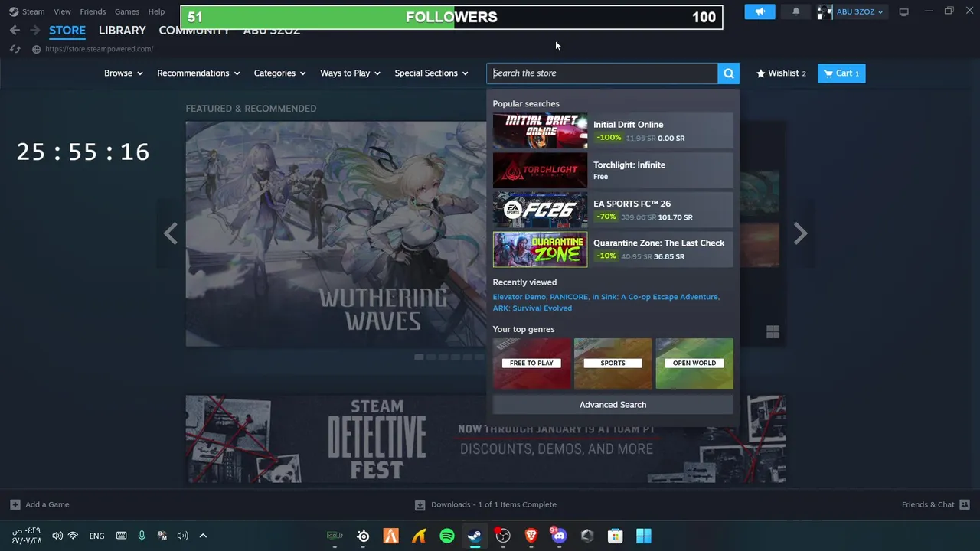Open Friends & Chat
Image resolution: width=980 pixels, height=551 pixels.
[x=936, y=504]
